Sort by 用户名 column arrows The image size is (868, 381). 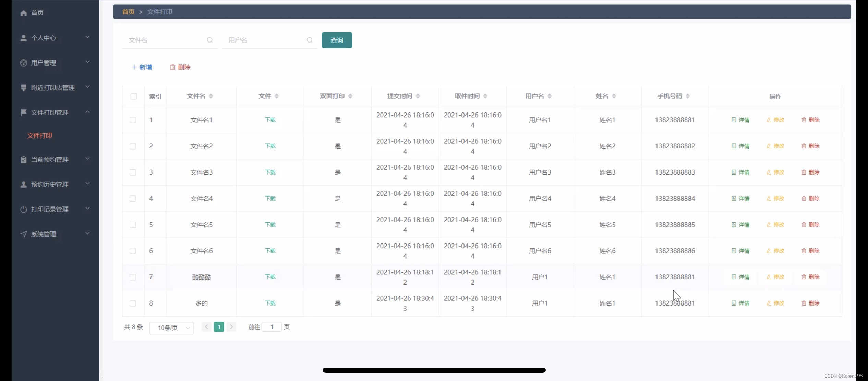pos(550,96)
